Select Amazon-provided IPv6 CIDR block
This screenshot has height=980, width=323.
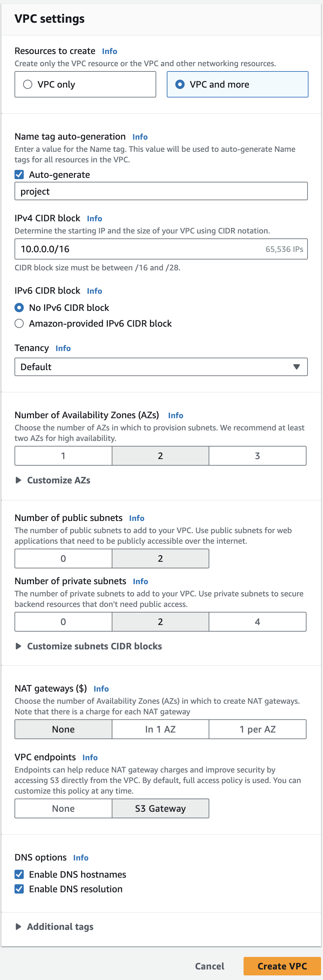pos(19,323)
